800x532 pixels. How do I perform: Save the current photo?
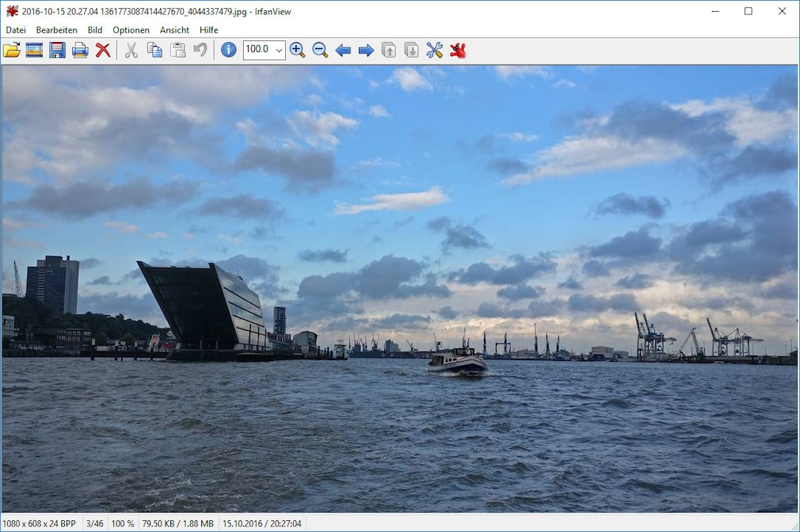click(56, 49)
